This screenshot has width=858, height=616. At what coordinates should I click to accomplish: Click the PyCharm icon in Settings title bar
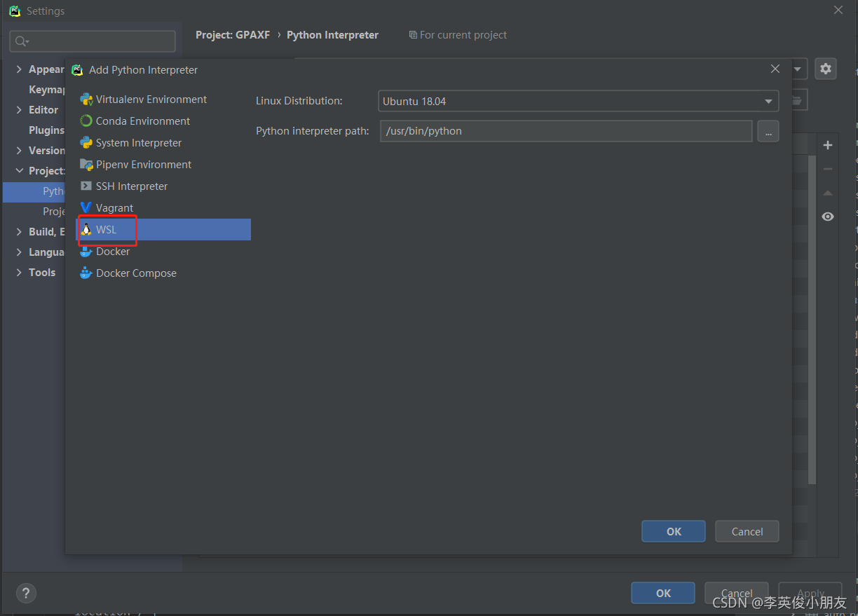pyautogui.click(x=15, y=11)
